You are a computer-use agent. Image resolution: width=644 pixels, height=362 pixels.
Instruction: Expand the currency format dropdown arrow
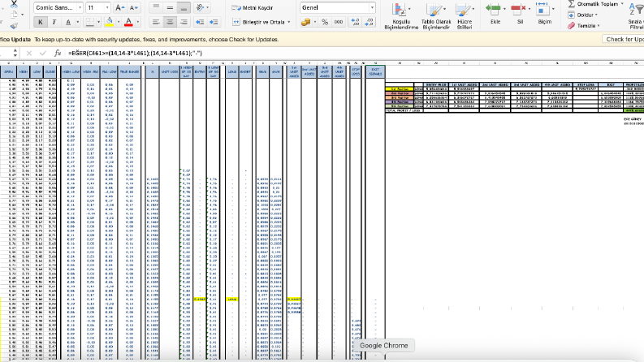(314, 22)
